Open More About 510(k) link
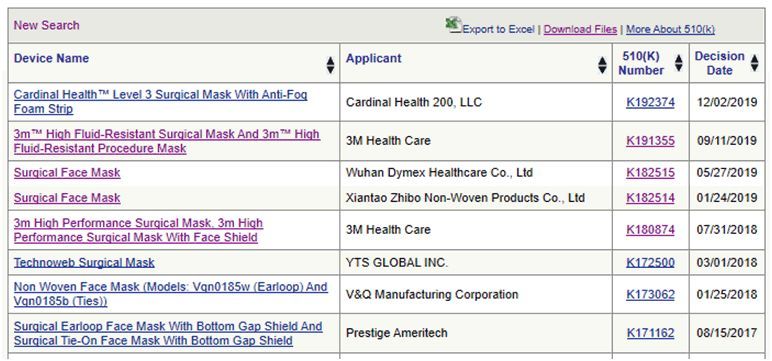This screenshot has height=361, width=772. (670, 30)
